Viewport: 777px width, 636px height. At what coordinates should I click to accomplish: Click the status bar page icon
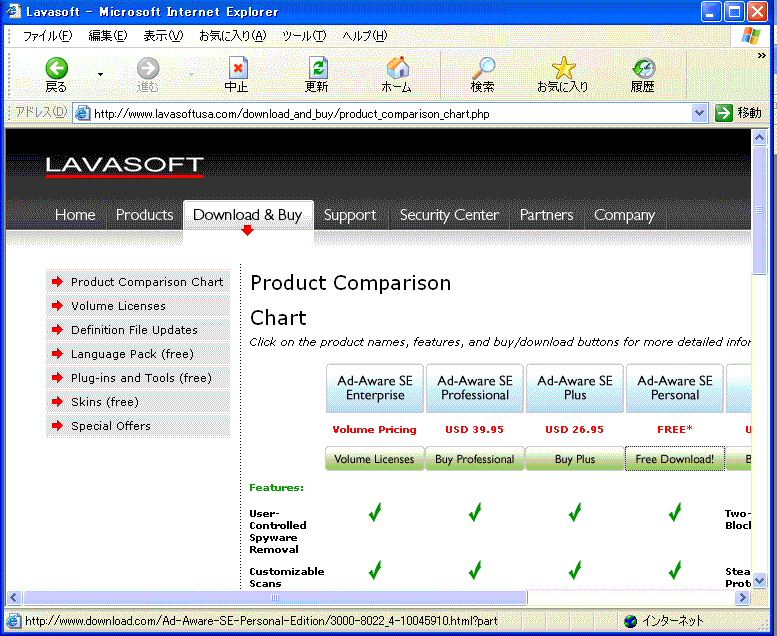click(x=14, y=621)
